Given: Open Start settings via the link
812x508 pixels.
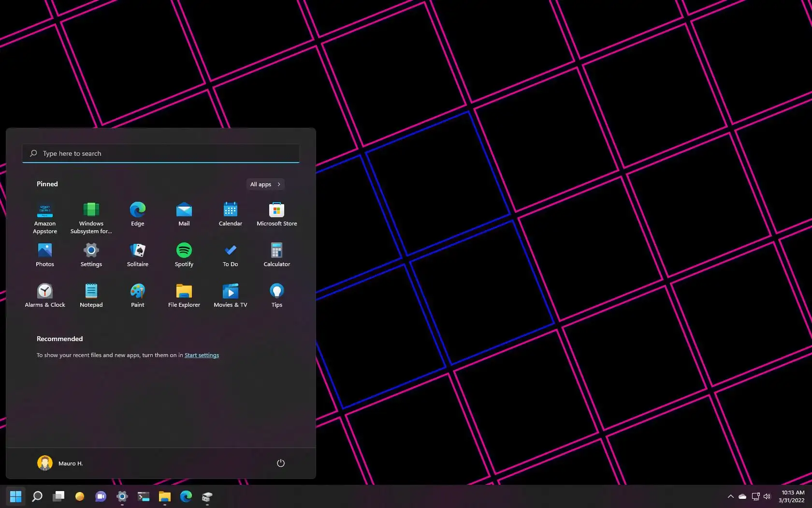Looking at the screenshot, I should pos(202,355).
